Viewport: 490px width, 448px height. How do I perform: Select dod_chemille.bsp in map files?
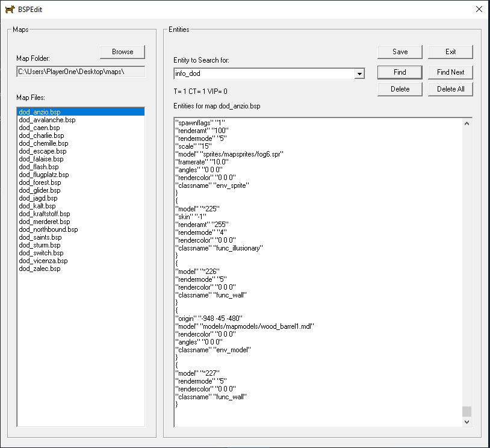81,143
